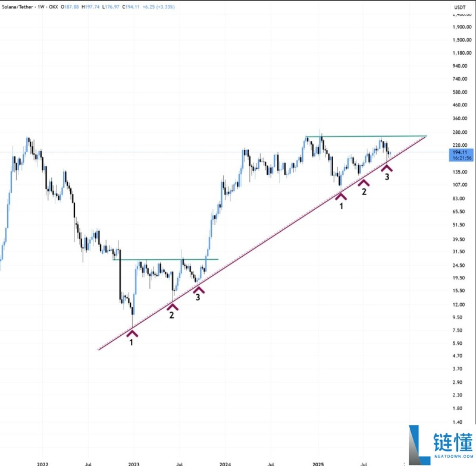
Task: Click the 5.90 price axis label
Action: click(x=458, y=343)
